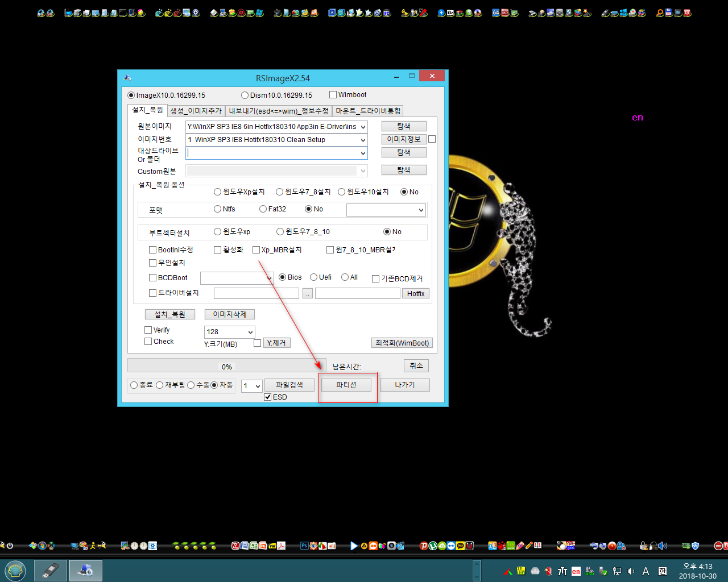728x582 pixels.
Task: Click the 파티션 button
Action: coord(346,385)
